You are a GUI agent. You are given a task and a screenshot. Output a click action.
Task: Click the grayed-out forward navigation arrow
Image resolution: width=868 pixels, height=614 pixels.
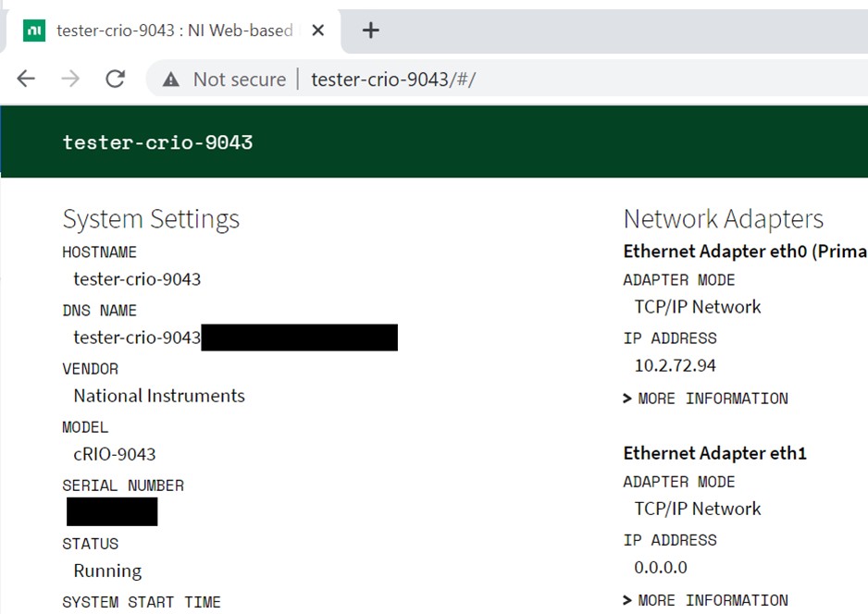70,79
